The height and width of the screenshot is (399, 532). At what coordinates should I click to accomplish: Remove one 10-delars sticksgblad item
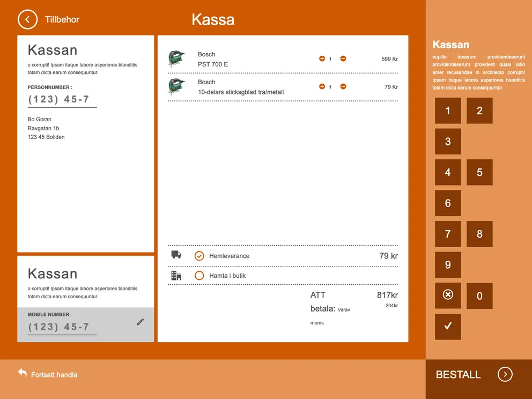pos(343,86)
